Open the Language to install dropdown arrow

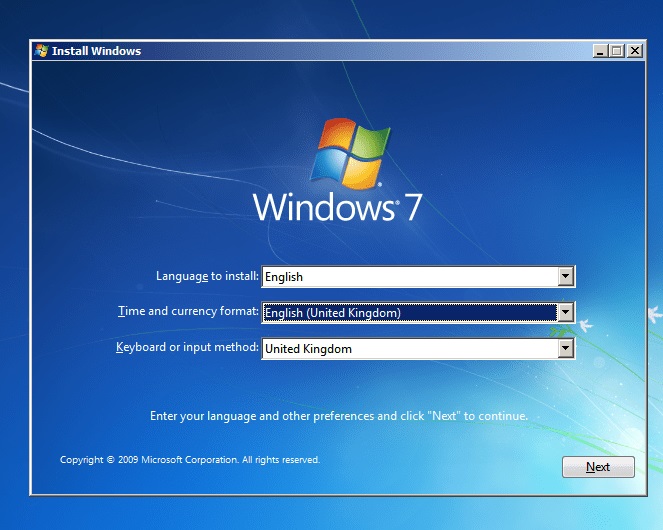565,277
